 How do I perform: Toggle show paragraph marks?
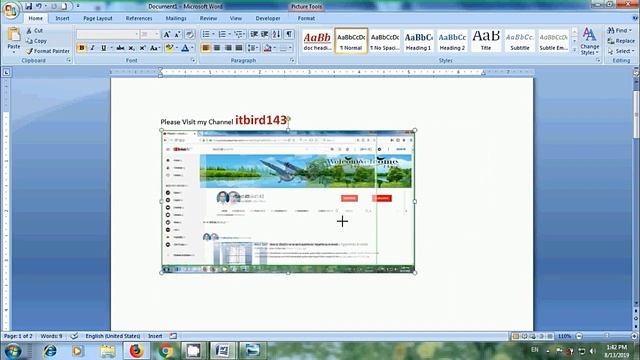(289, 34)
